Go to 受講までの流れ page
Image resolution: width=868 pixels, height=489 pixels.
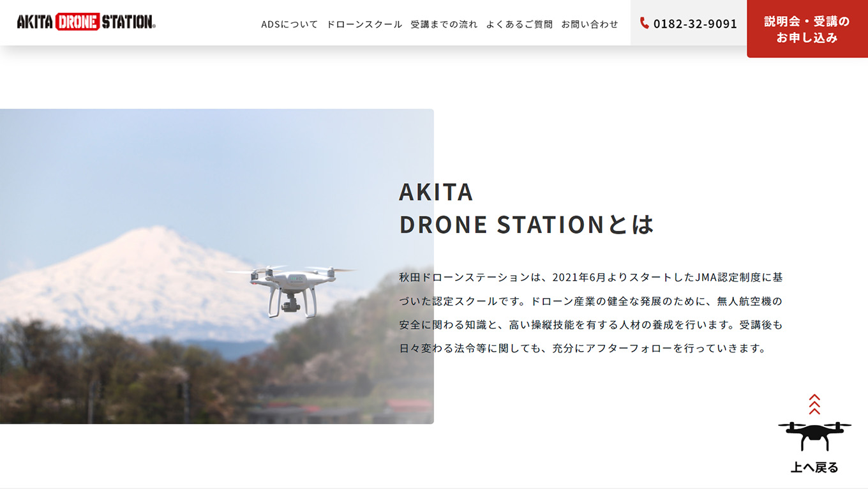[x=444, y=24]
